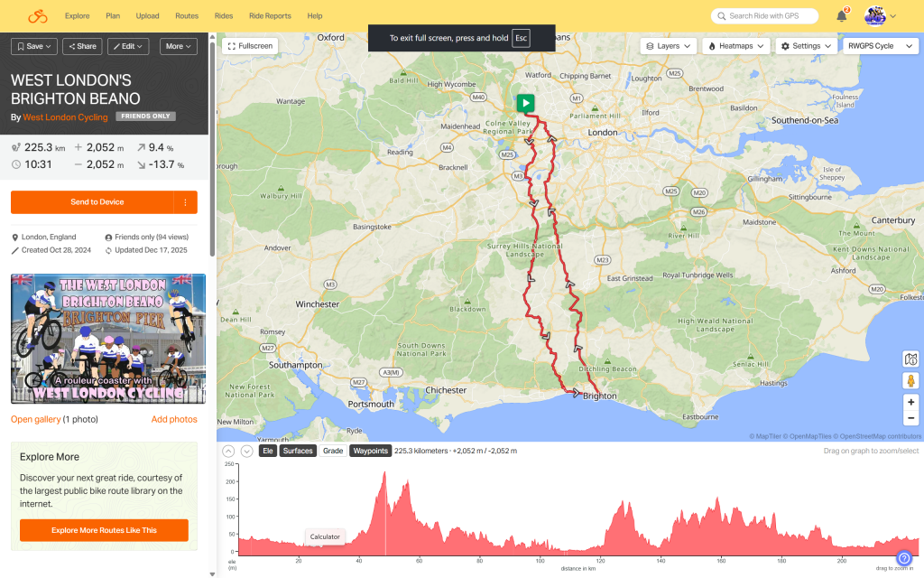924x578 pixels.
Task: Expand the Layers dropdown
Action: click(669, 46)
